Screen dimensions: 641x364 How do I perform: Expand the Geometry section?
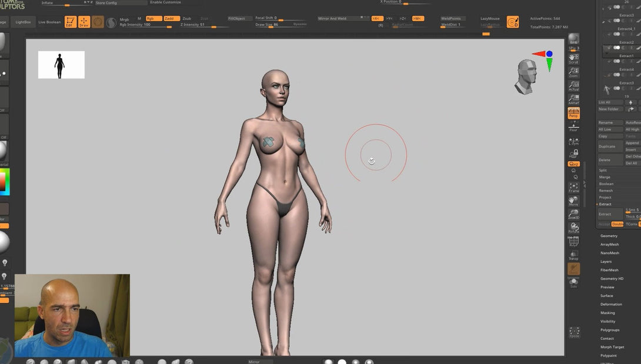point(609,236)
